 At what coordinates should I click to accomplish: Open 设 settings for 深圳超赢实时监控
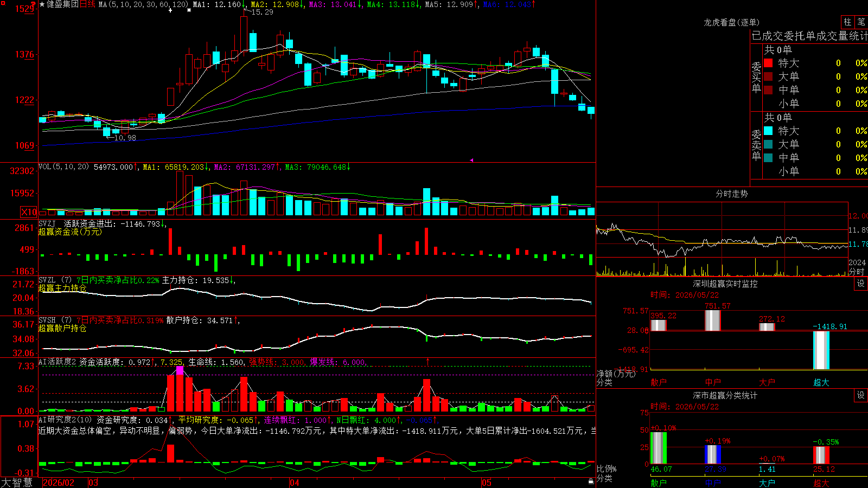[x=860, y=284]
